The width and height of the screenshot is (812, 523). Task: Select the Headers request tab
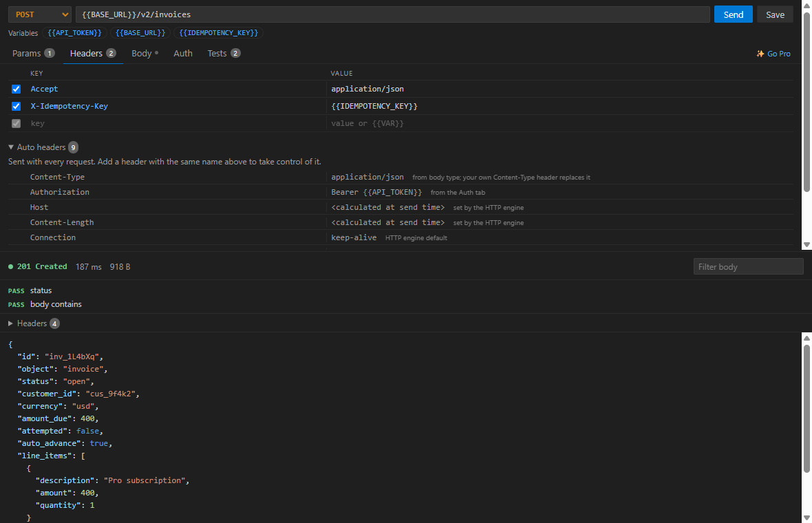tap(93, 54)
